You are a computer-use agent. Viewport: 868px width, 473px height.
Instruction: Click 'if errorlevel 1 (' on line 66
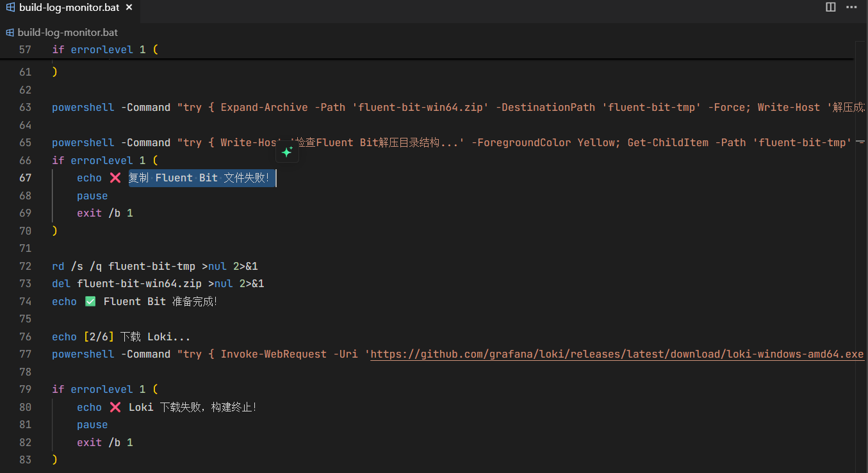(105, 160)
